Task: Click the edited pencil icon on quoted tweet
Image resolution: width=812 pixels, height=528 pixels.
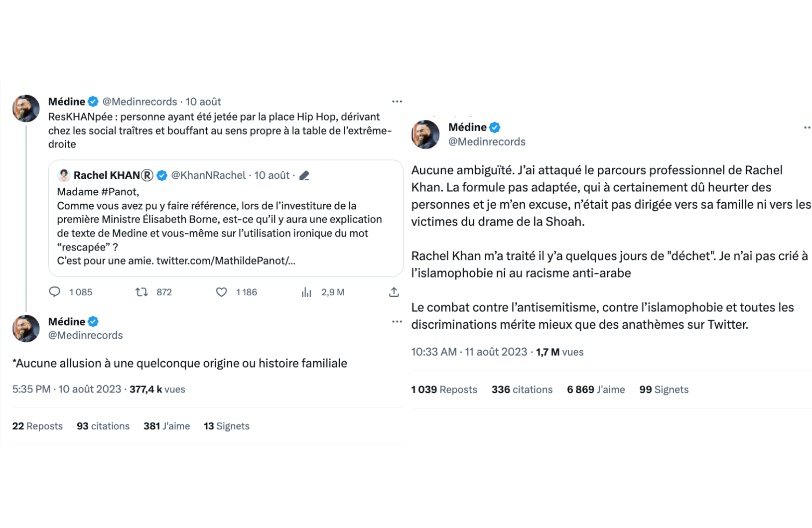Action: 304,175
